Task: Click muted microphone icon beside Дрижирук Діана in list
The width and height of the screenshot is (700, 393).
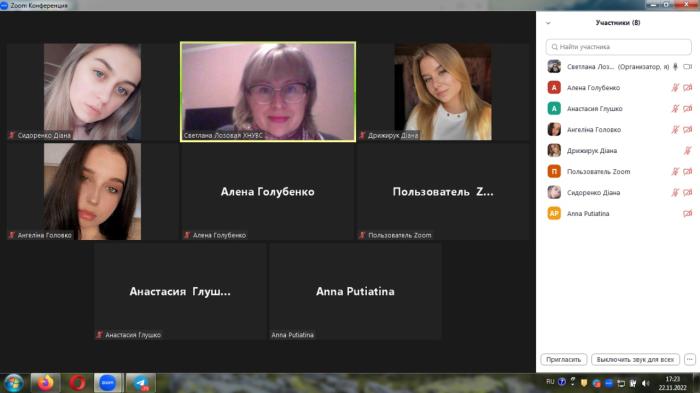Action: [x=688, y=151]
